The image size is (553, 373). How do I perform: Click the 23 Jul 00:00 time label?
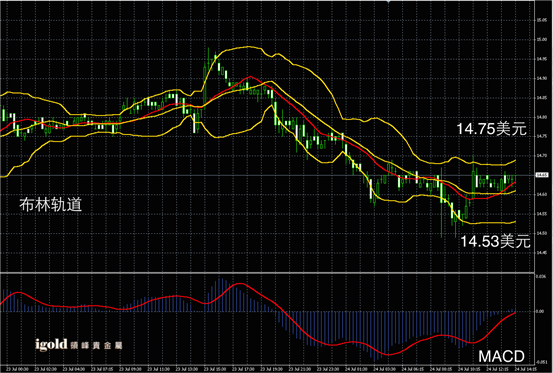18,369
